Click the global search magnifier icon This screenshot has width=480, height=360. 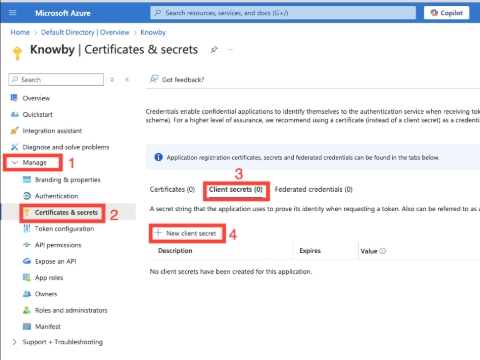click(x=158, y=13)
